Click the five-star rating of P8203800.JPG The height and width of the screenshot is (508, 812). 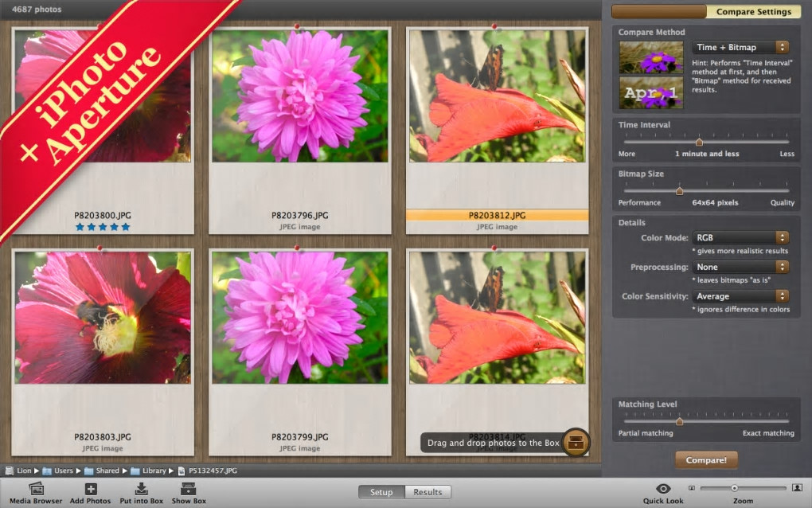pyautogui.click(x=103, y=227)
